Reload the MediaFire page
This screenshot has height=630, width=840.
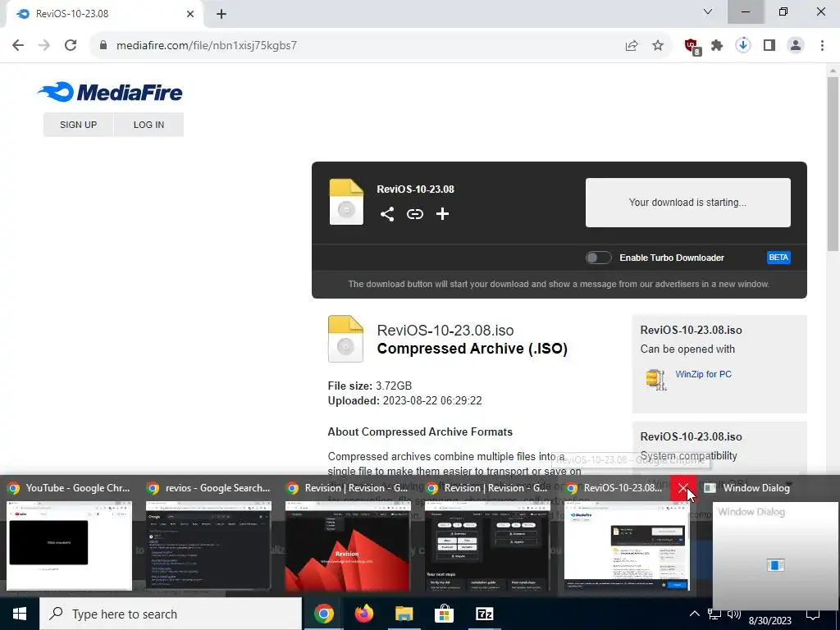(x=71, y=46)
